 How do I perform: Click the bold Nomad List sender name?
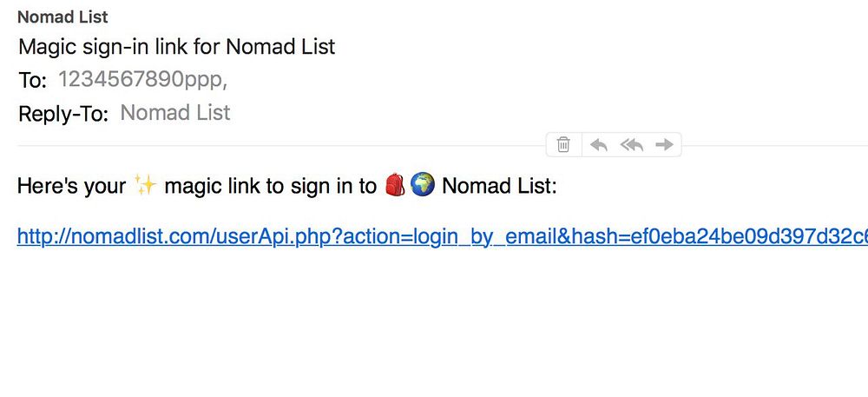tap(62, 17)
